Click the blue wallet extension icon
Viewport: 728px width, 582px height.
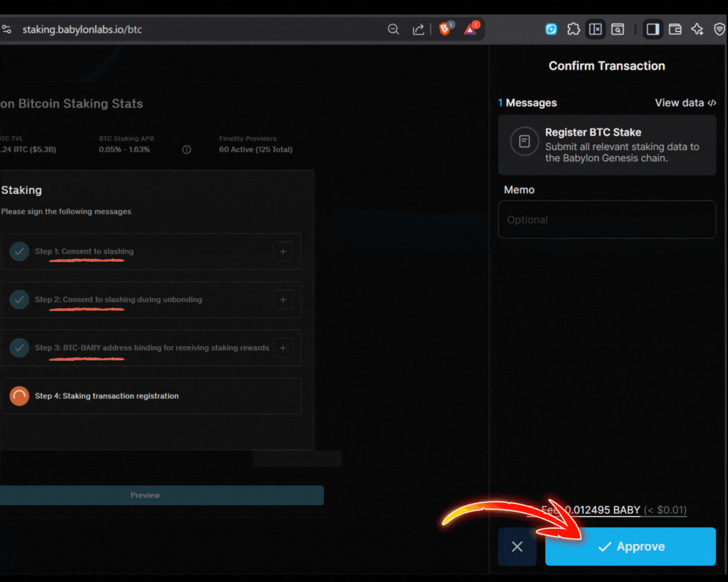pyautogui.click(x=551, y=29)
